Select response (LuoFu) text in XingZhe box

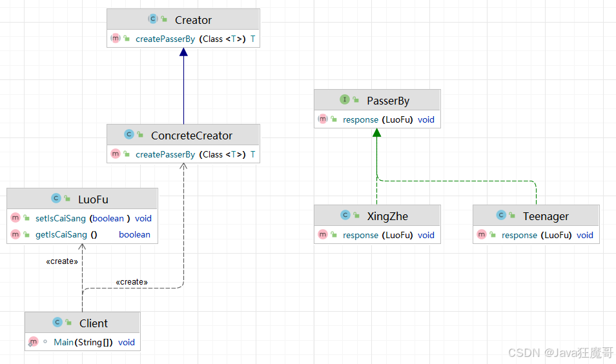coord(378,235)
